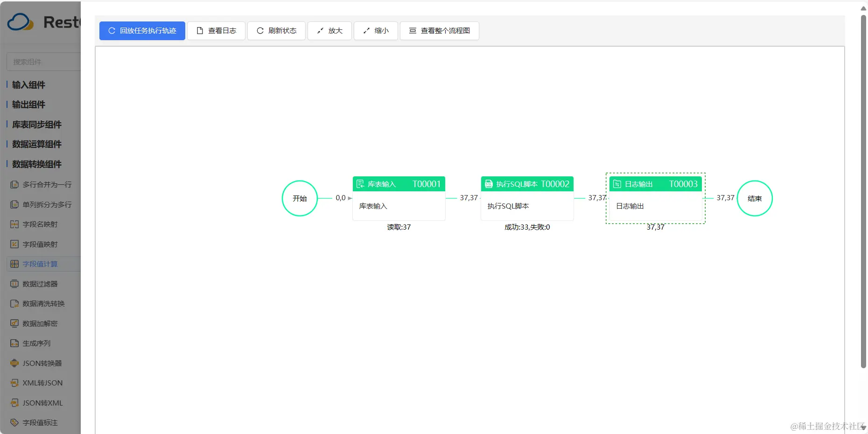Screen dimensions: 868x434
Task: Click the 单列拆分为多行 component icon
Action: [x=14, y=204]
